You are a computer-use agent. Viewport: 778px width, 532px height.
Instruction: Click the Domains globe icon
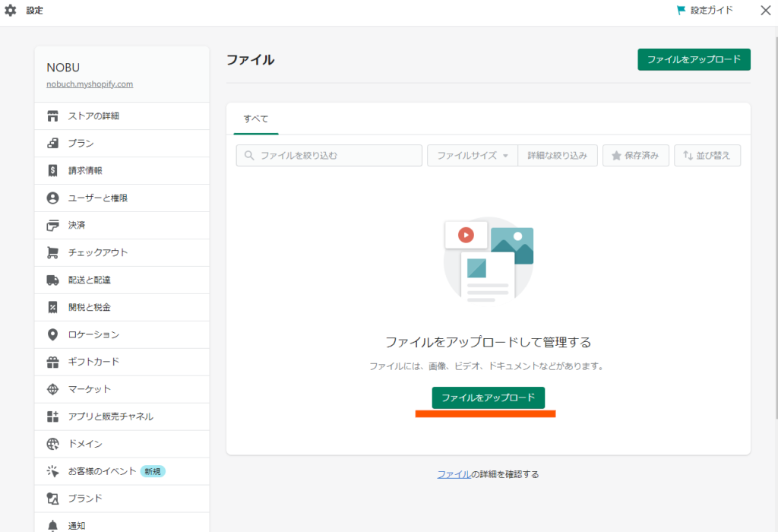point(52,444)
